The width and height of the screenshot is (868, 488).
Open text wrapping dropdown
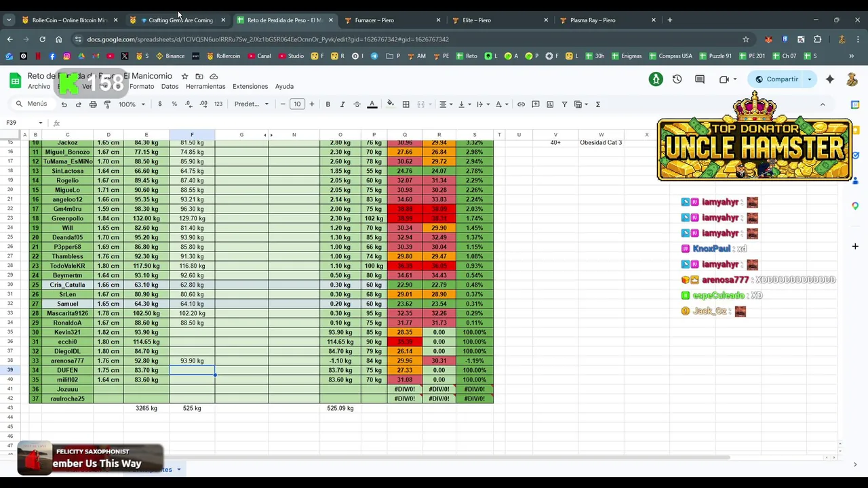482,104
